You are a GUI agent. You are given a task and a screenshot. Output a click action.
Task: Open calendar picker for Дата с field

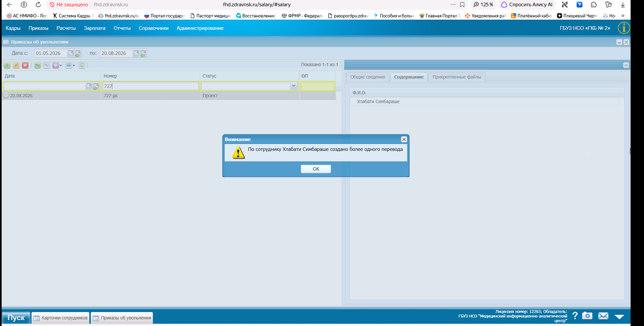point(70,53)
